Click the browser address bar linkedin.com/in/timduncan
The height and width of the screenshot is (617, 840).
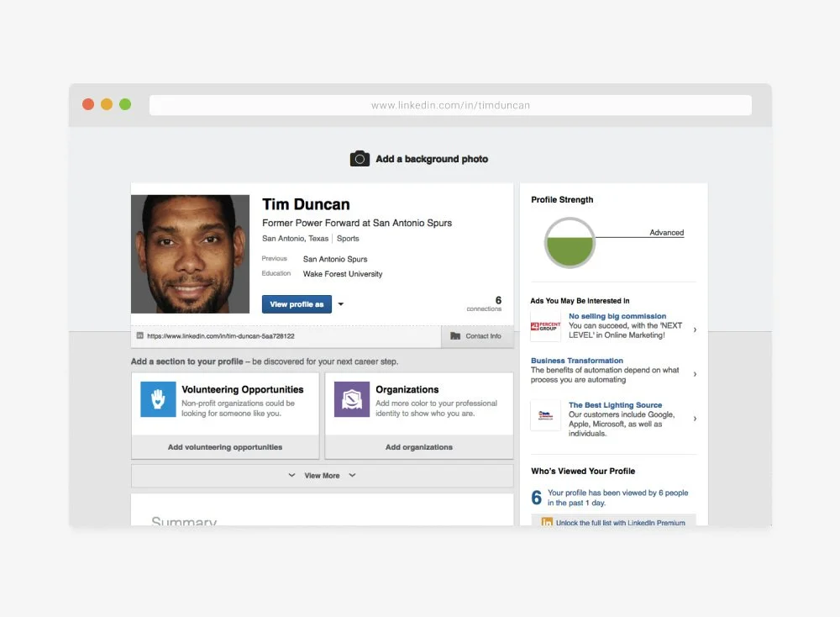450,105
